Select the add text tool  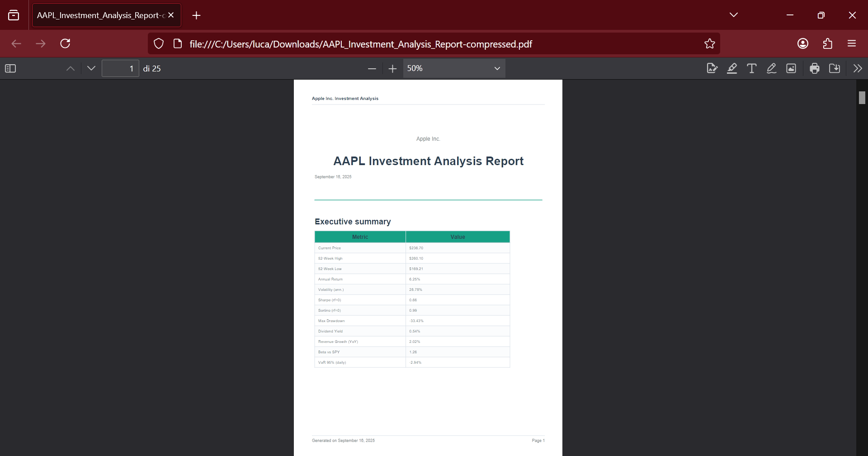752,68
